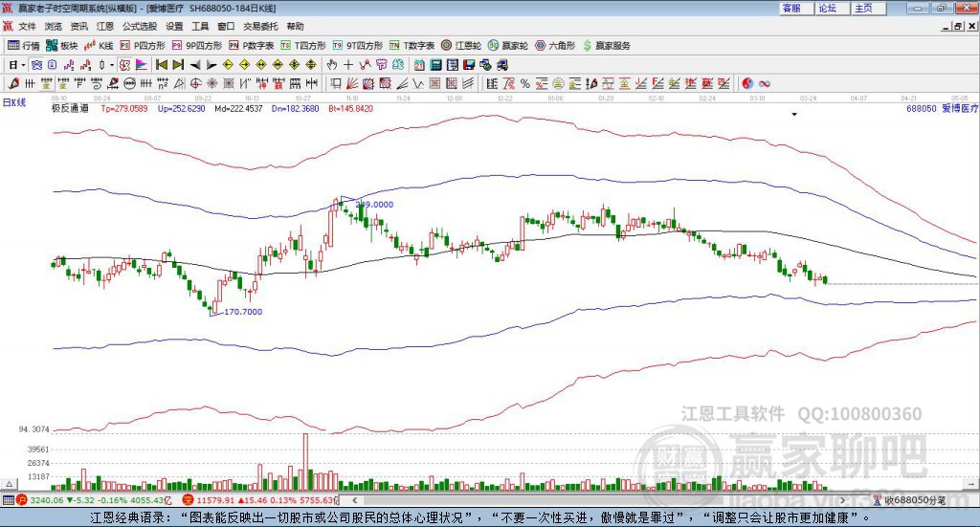Open the 设置 menu
Viewport: 980px width, 527px height.
coord(174,26)
